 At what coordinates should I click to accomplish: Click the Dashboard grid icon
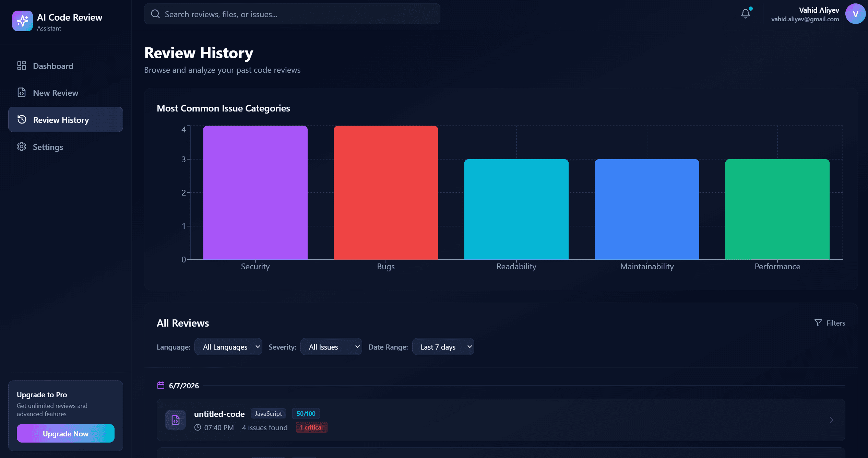(x=22, y=66)
